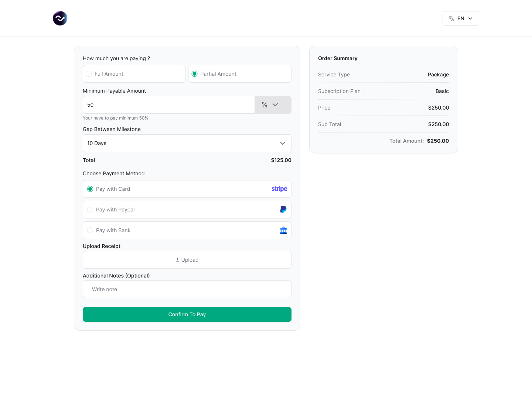The height and width of the screenshot is (400, 532).
Task: Select the Full Amount radio option
Action: pos(89,74)
